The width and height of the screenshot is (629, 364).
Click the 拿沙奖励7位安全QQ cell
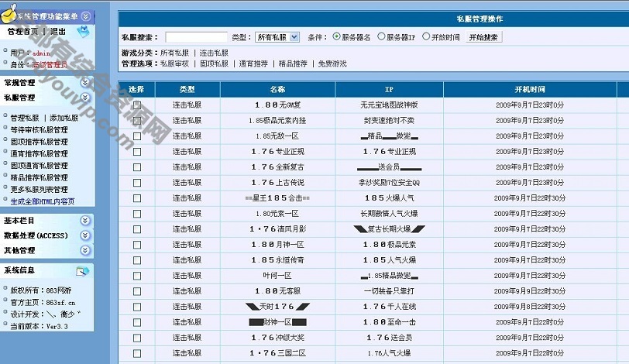(389, 183)
